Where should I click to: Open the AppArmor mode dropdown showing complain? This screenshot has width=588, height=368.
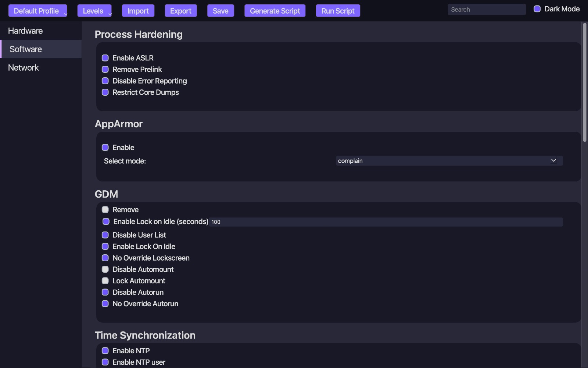coord(449,160)
